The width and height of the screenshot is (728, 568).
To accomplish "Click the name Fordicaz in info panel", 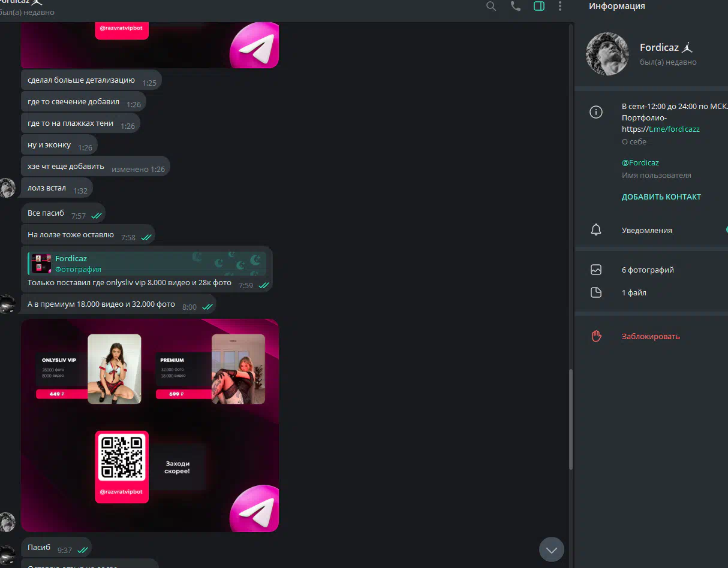I will click(659, 47).
